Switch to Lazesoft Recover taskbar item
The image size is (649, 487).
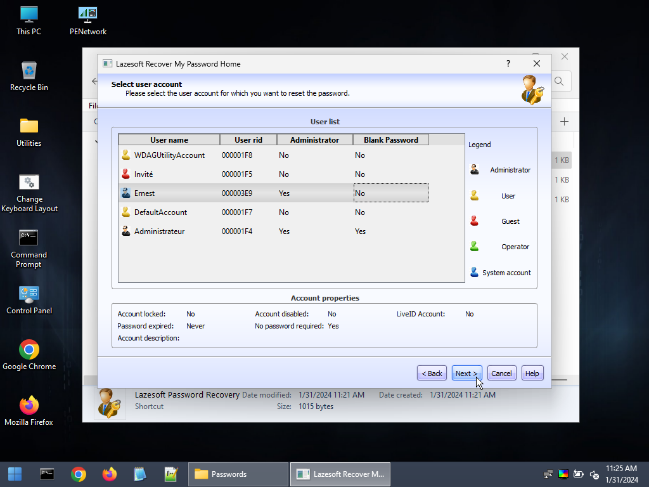[x=340, y=474]
